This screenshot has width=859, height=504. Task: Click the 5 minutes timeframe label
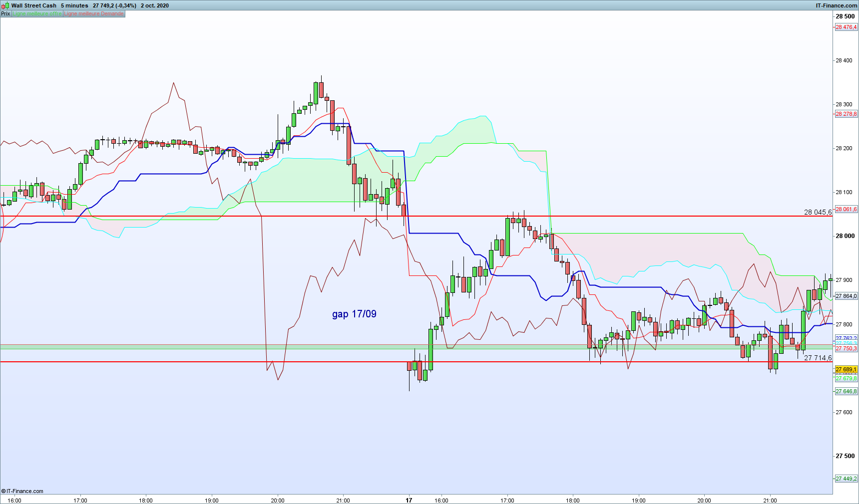(74, 5)
